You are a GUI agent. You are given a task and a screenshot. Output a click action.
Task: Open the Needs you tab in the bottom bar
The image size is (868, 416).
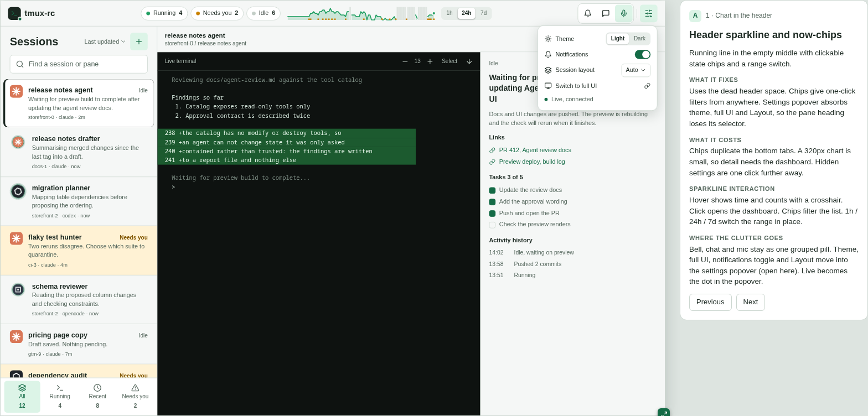(135, 397)
